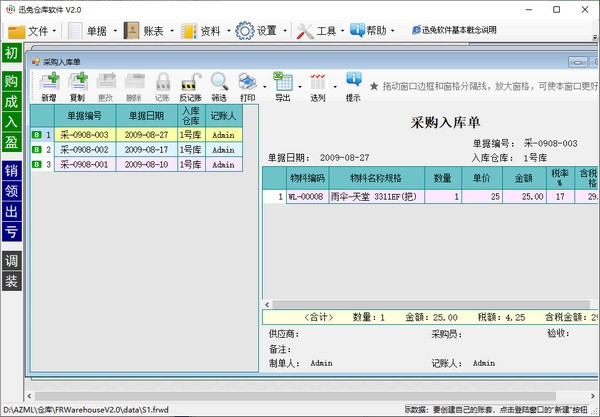
Task: Click the 物料名称规格 column header
Action: pos(377,178)
